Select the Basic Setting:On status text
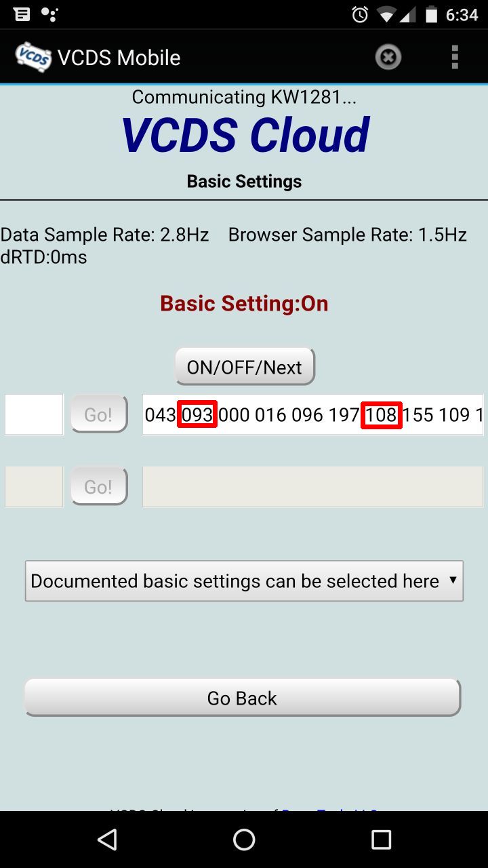This screenshot has height=868, width=488. (244, 303)
